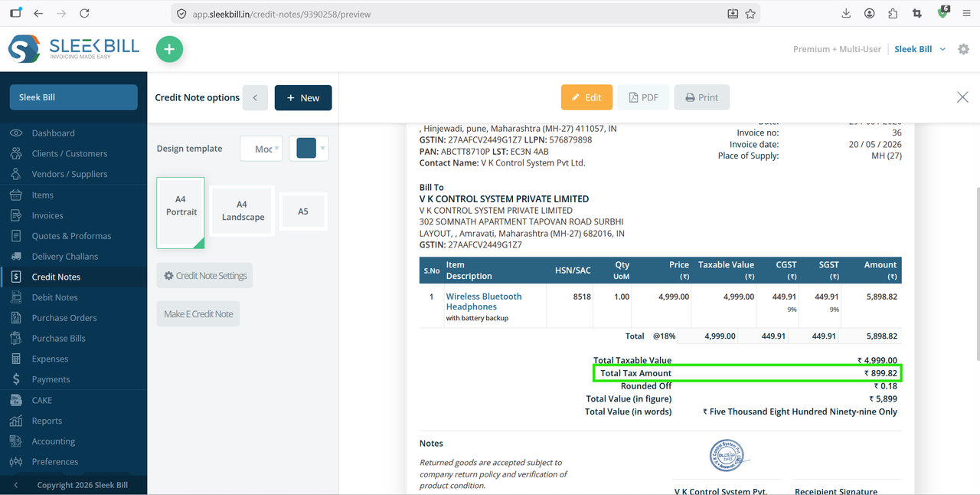Image resolution: width=980 pixels, height=495 pixels.
Task: Click the Payments dollar icon
Action: pyautogui.click(x=16, y=379)
